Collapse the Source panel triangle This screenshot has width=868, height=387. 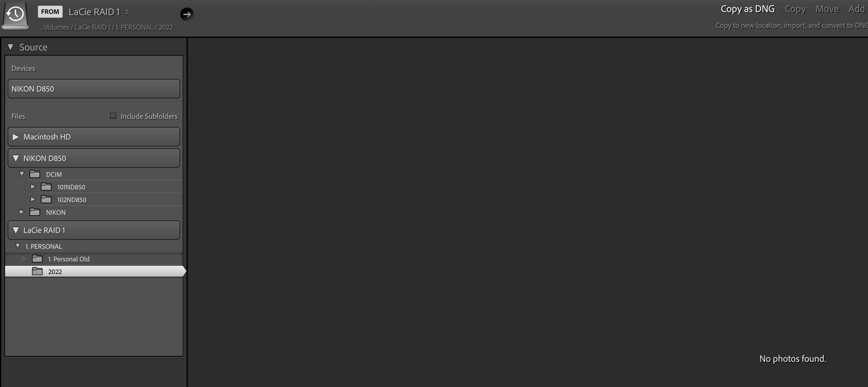pos(10,47)
